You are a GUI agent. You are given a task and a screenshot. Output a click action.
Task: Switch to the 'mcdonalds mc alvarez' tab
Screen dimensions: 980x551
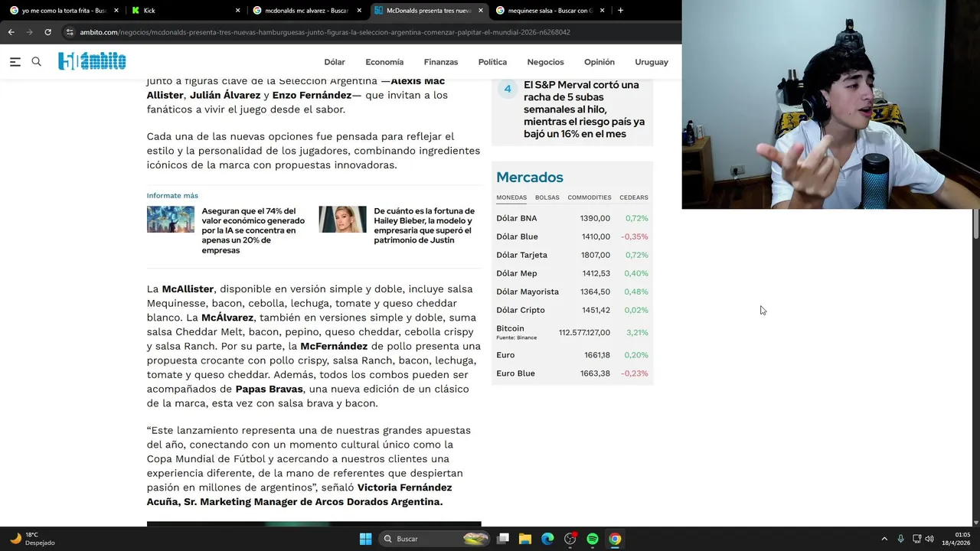[307, 11]
